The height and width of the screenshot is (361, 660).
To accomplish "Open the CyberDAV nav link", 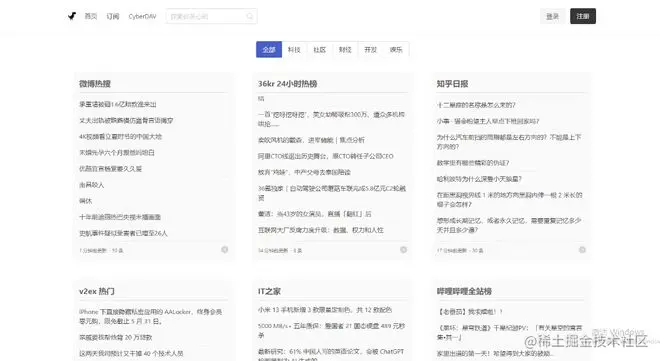I will tap(142, 16).
